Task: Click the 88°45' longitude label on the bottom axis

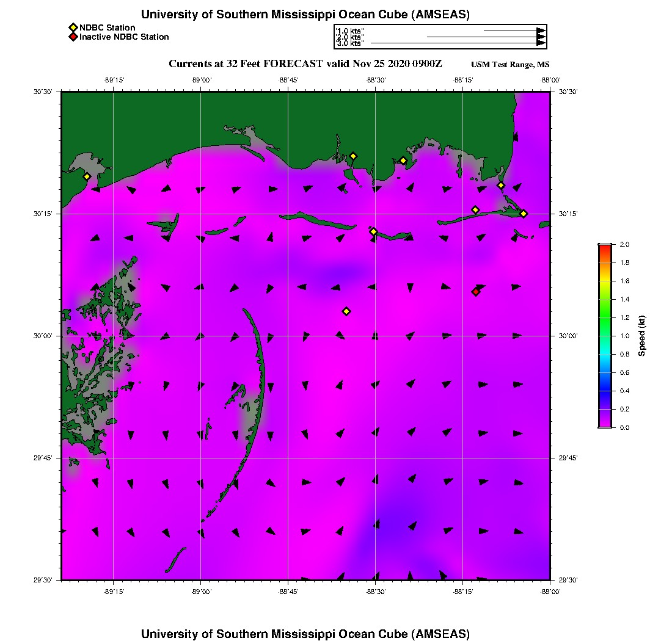Action: coord(288,592)
